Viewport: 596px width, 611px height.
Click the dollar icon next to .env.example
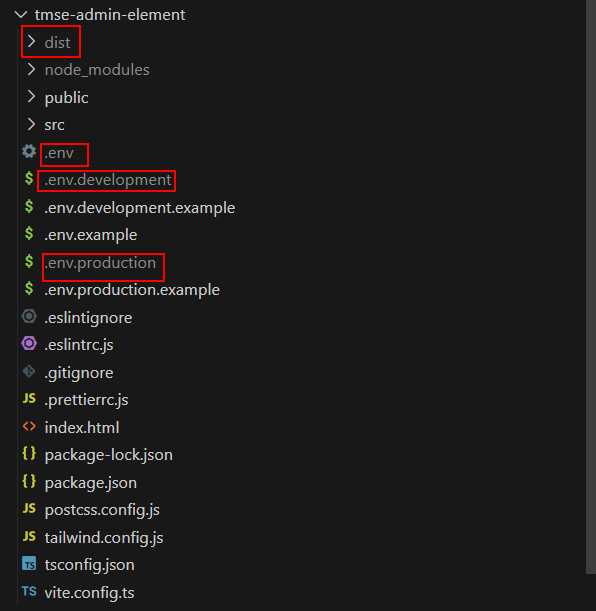[29, 233]
